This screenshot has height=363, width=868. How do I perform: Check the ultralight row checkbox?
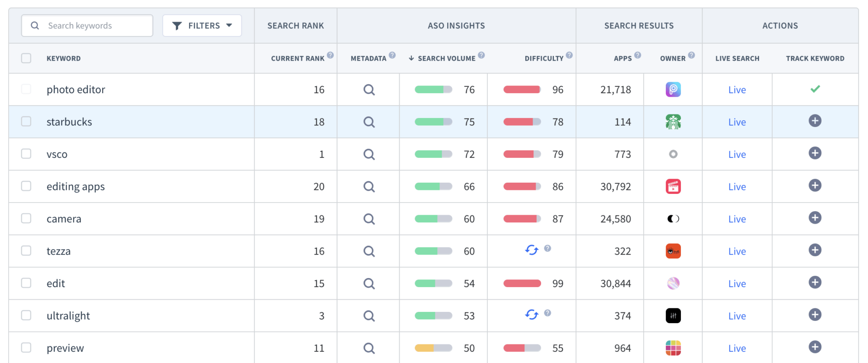click(26, 315)
